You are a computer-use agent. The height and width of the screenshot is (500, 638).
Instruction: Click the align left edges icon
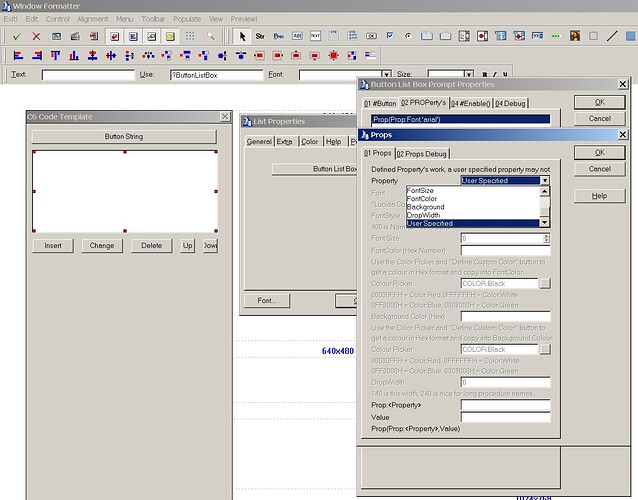(x=18, y=55)
